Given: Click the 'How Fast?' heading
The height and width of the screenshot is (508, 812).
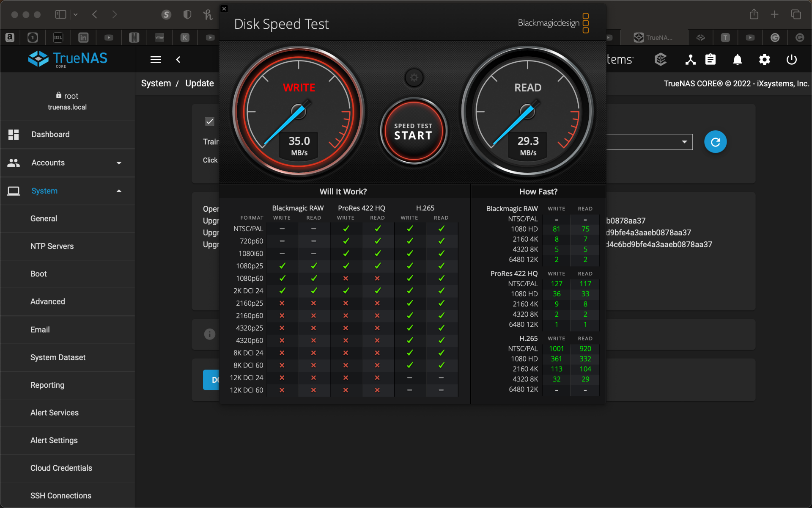Looking at the screenshot, I should click(x=538, y=192).
